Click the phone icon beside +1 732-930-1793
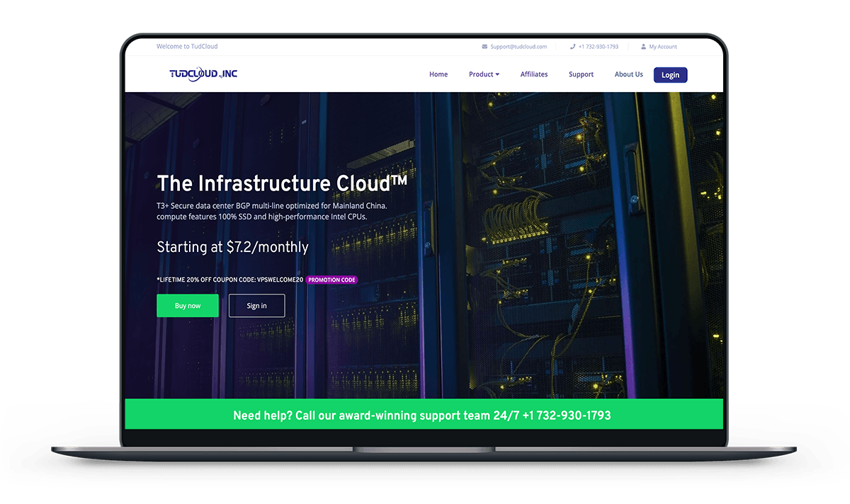This screenshot has width=850, height=504. [x=573, y=47]
